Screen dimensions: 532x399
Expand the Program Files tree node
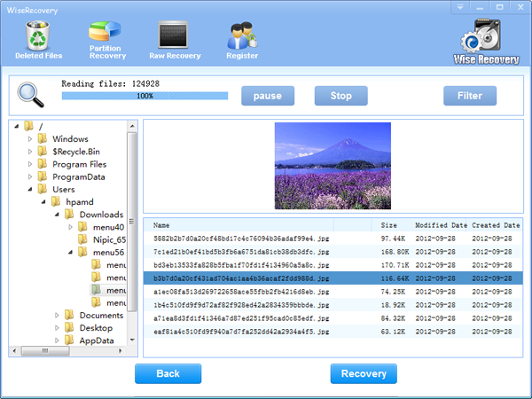point(29,164)
